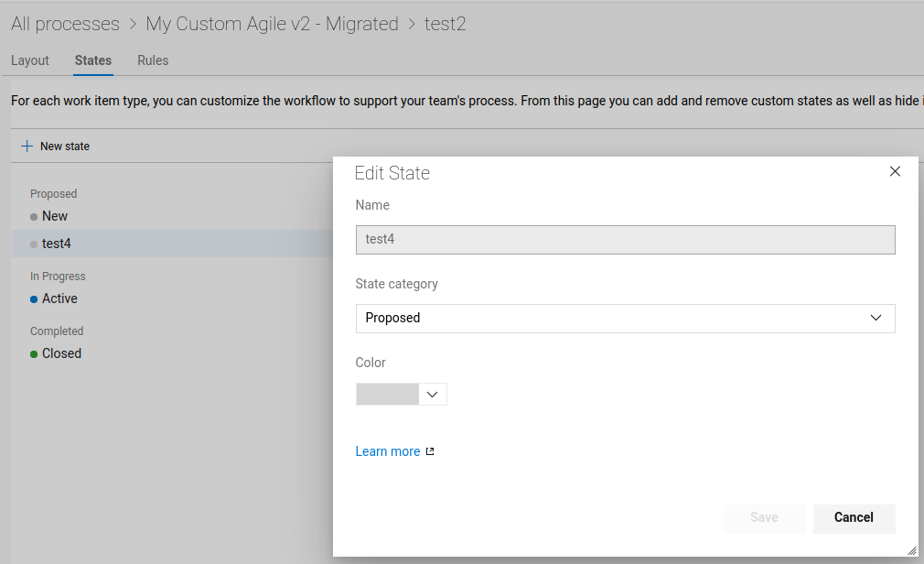924x564 pixels.
Task: Open the Learn more link
Action: 388,451
